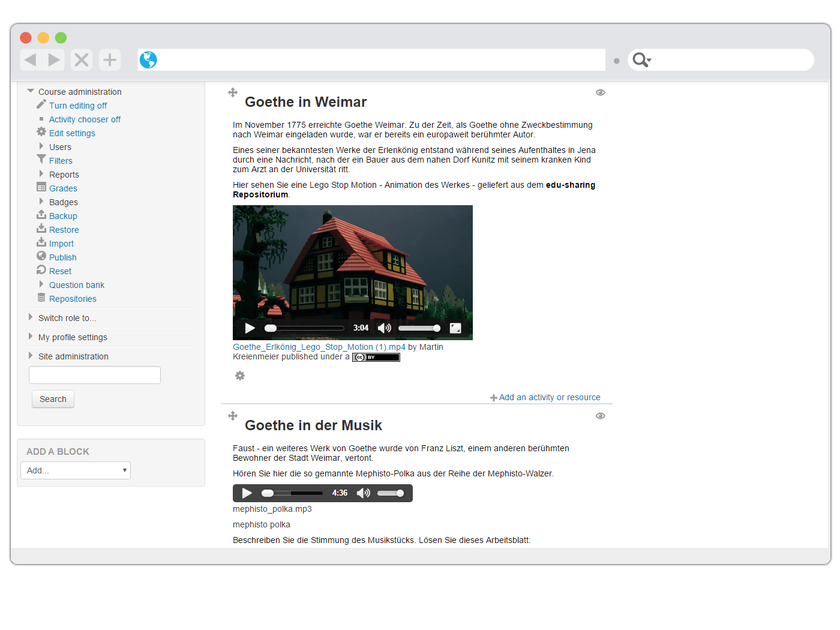Image resolution: width=840 pixels, height=630 pixels.
Task: Open the Question bank link
Action: (x=77, y=285)
